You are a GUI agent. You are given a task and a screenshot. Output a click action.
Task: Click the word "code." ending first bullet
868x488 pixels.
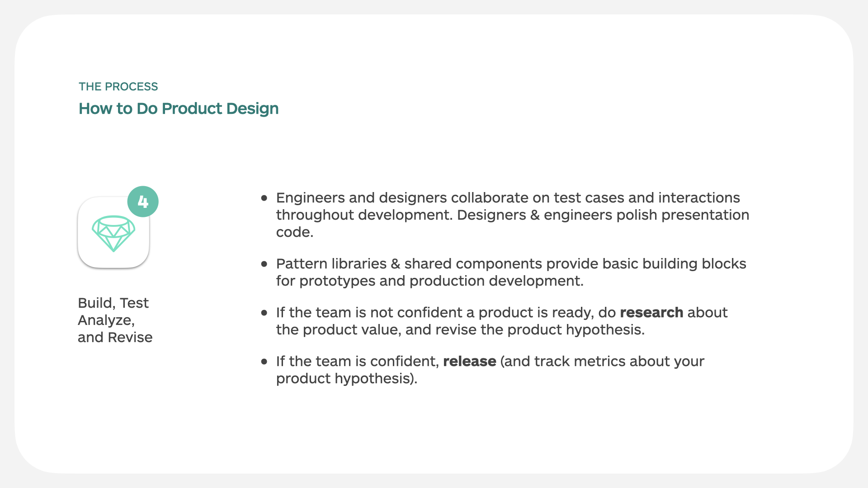pos(294,232)
